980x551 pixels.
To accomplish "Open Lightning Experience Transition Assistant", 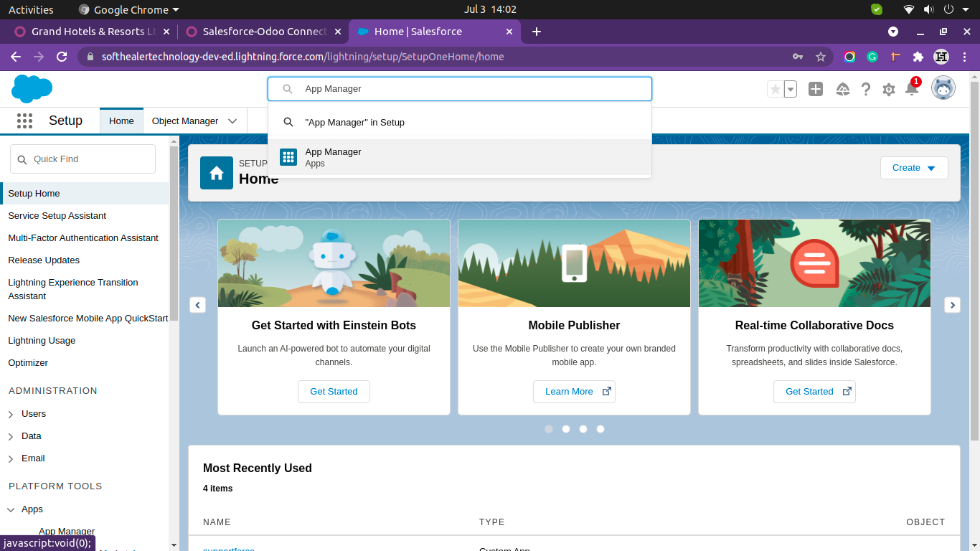I will 73,289.
